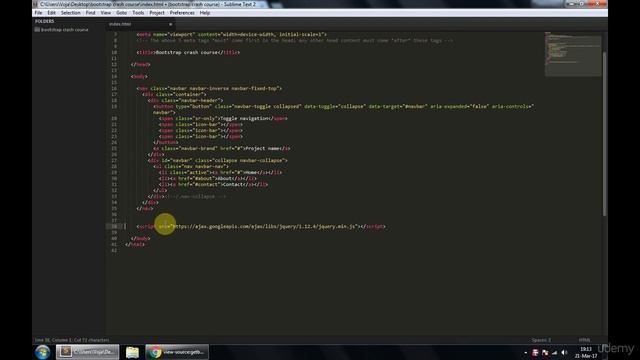Open the Goto menu
Screen dimensions: 640x360
pyautogui.click(x=122, y=13)
